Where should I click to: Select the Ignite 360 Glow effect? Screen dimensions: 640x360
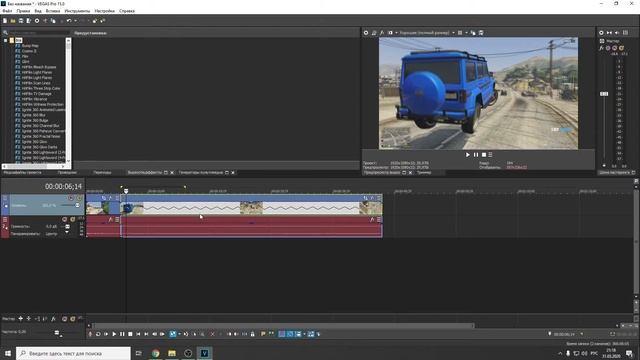[x=34, y=142]
